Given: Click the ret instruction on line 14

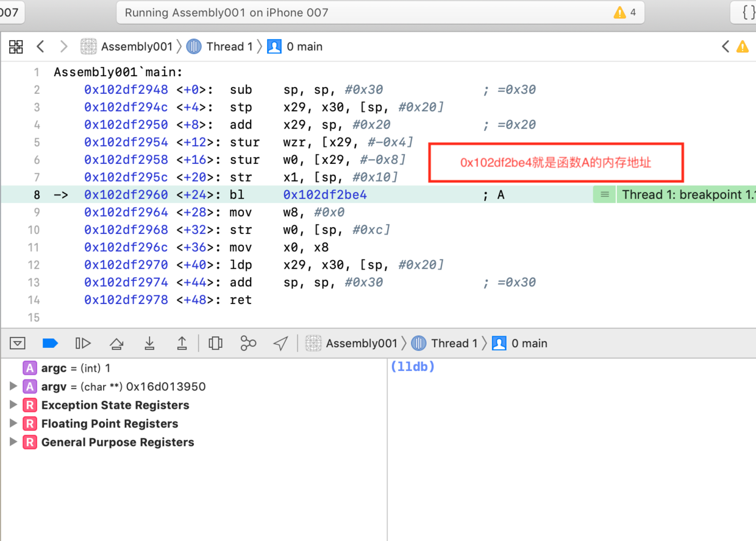Looking at the screenshot, I should pyautogui.click(x=241, y=300).
